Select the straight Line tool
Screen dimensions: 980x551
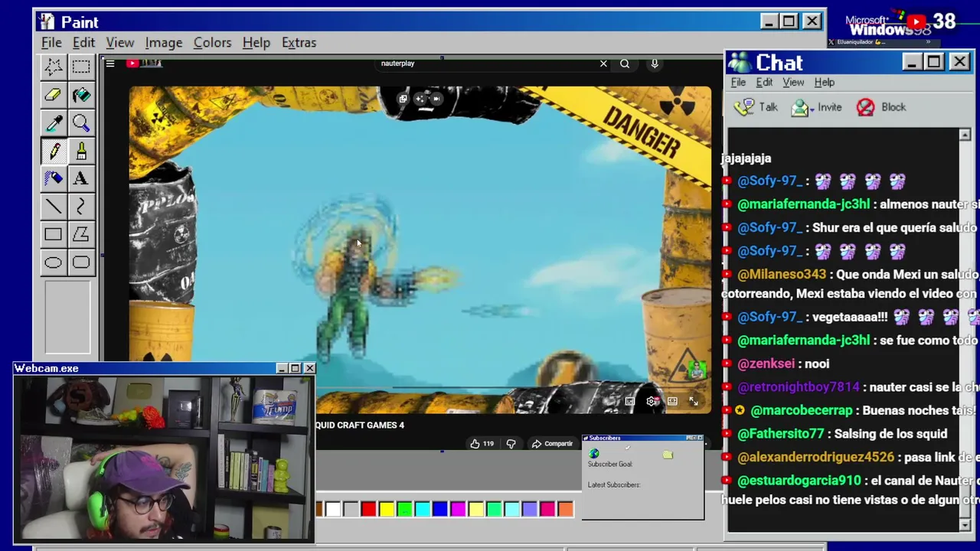click(x=53, y=207)
